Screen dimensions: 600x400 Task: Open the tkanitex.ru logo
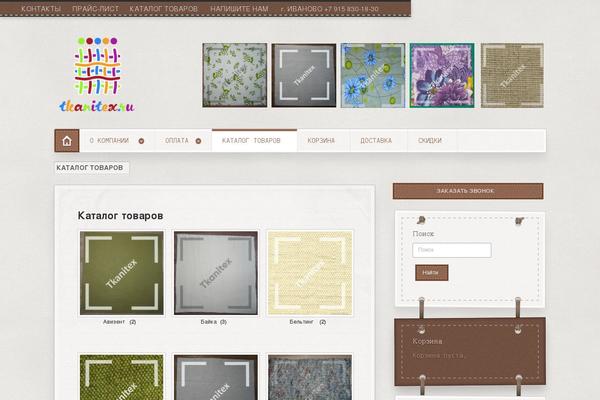coord(97,74)
